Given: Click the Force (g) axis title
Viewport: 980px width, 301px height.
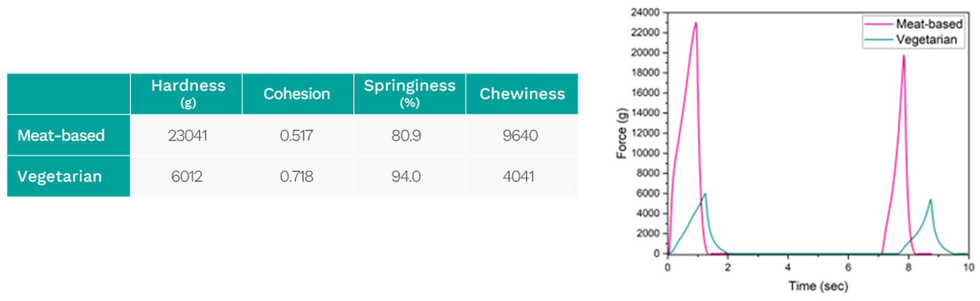Looking at the screenshot, I should coord(622,133).
